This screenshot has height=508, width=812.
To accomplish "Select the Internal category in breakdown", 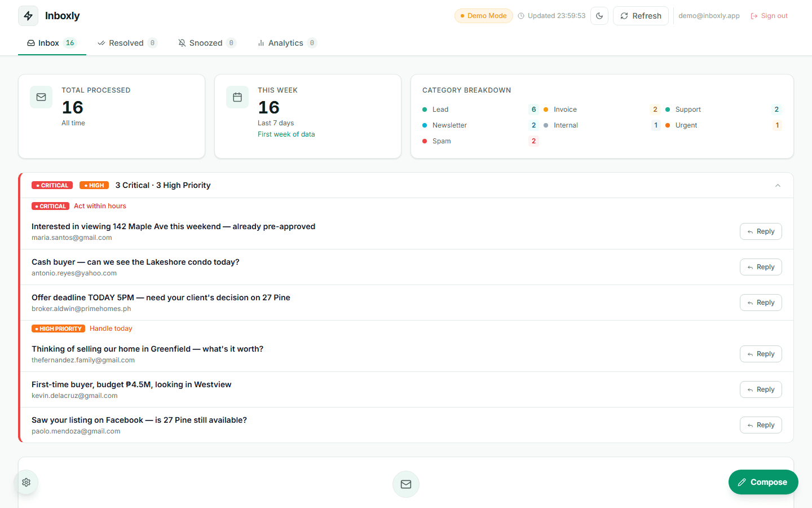I will click(x=601, y=125).
